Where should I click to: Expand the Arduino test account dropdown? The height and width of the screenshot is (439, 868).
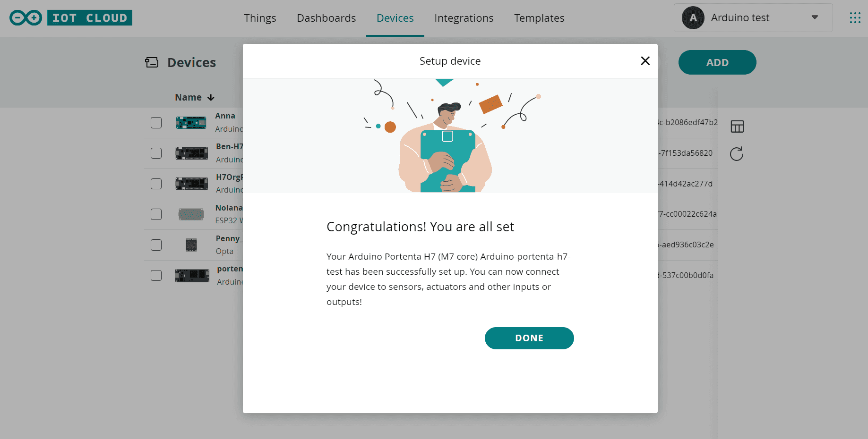pyautogui.click(x=814, y=18)
